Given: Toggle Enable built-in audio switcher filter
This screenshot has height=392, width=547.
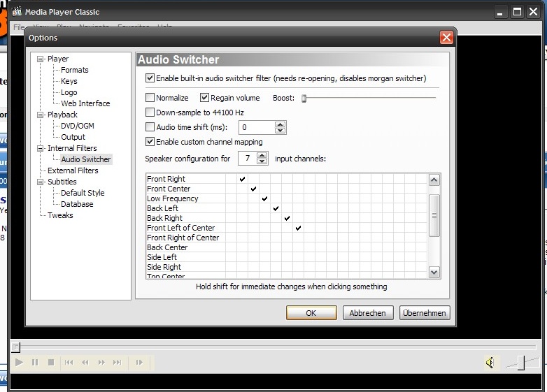Looking at the screenshot, I should pyautogui.click(x=150, y=78).
